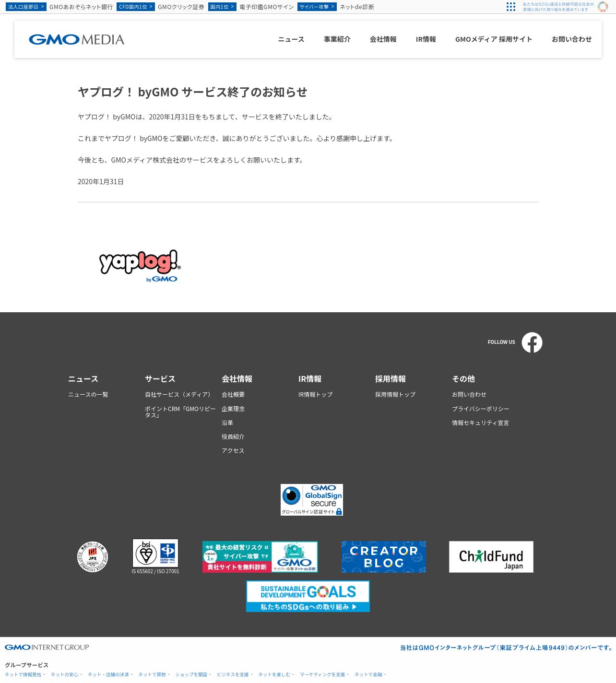Expand ネットで金融 group services
This screenshot has height=683, width=616.
[370, 675]
